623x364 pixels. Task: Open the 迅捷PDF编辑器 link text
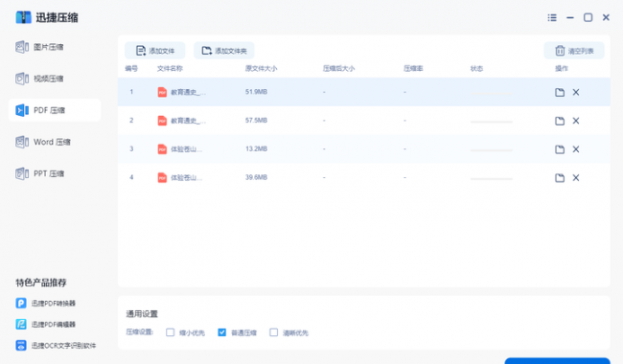click(54, 325)
